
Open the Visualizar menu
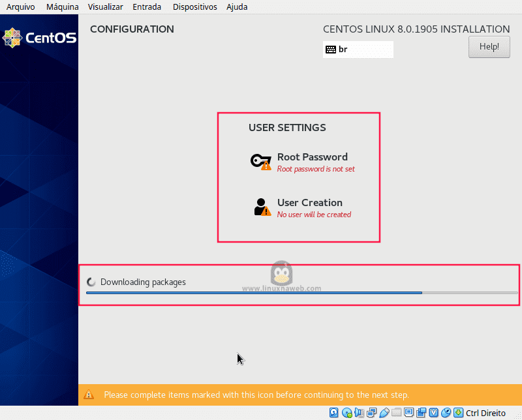105,7
